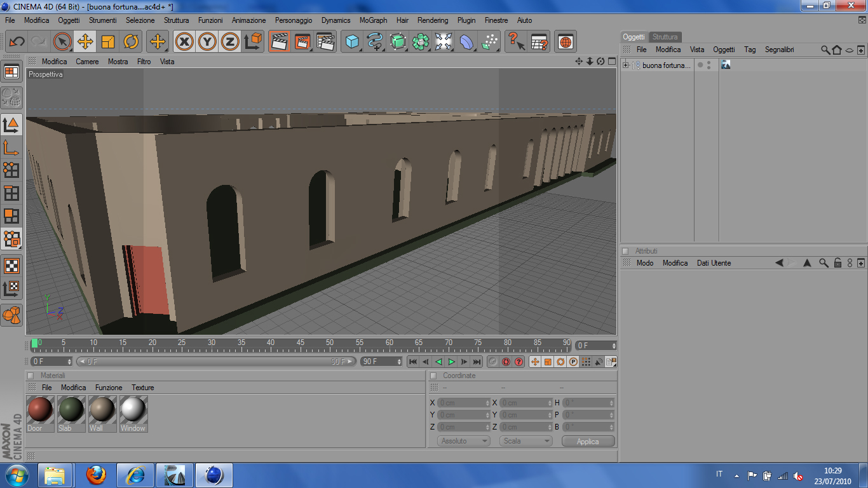Open the spline tools icon
Viewport: 868px width, 488px height.
click(375, 42)
